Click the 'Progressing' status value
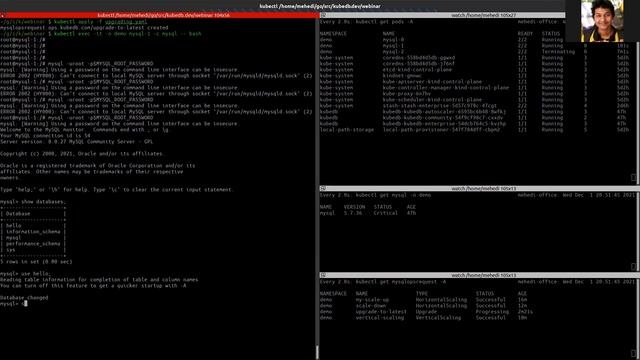 492,311
